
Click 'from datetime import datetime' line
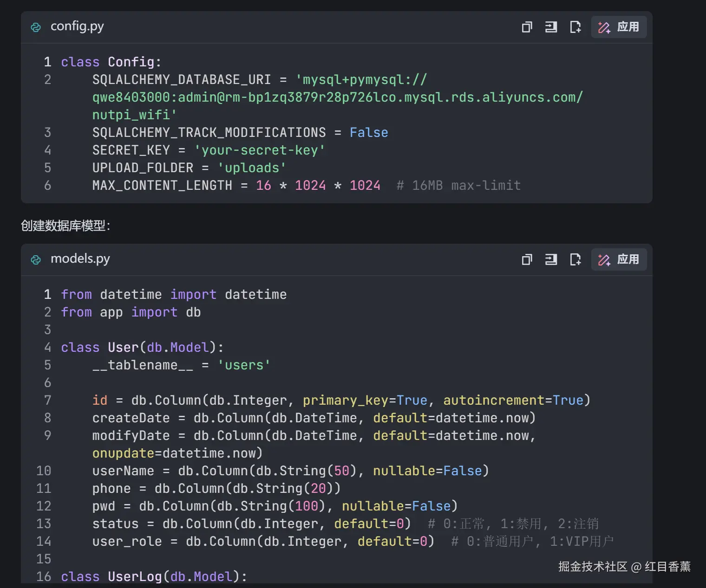point(174,294)
